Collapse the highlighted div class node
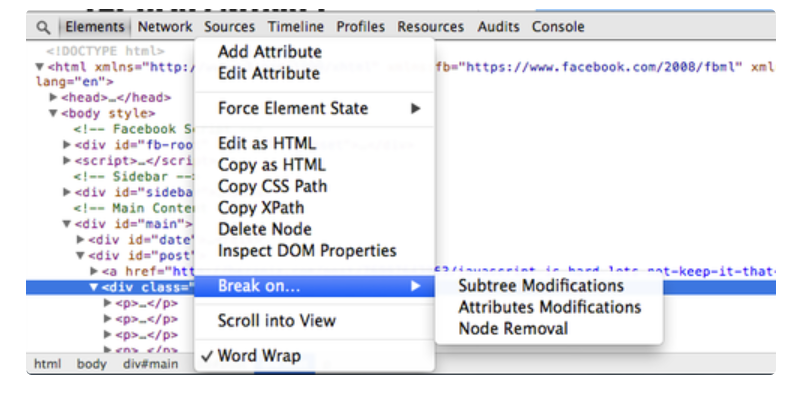 coord(94,287)
